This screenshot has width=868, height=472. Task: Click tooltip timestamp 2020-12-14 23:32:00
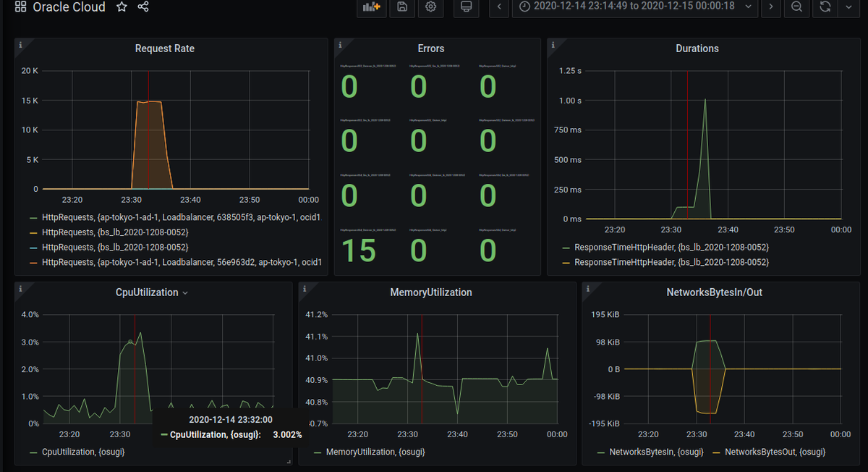230,419
